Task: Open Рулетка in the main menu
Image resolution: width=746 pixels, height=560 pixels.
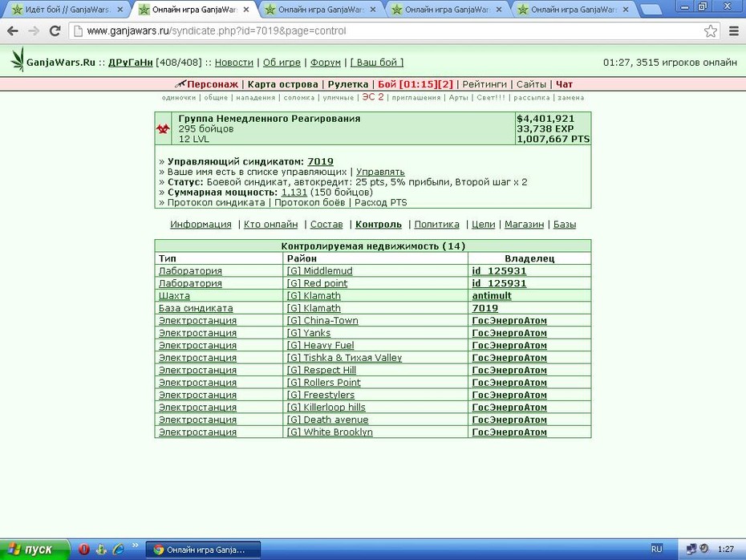Action: pos(348,84)
